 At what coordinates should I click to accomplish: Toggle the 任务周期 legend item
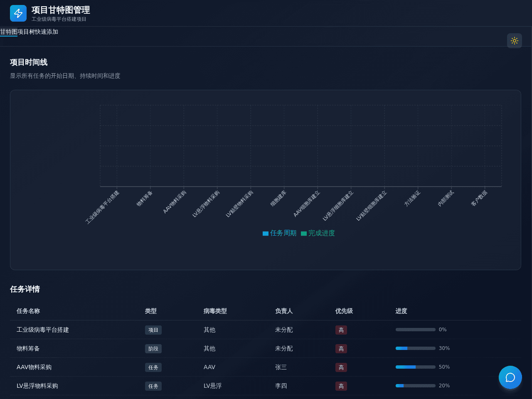279,233
